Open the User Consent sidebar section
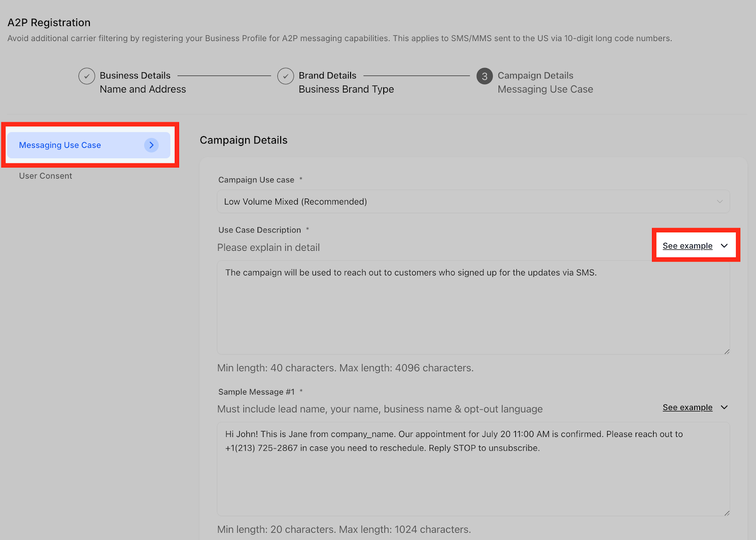 46,176
